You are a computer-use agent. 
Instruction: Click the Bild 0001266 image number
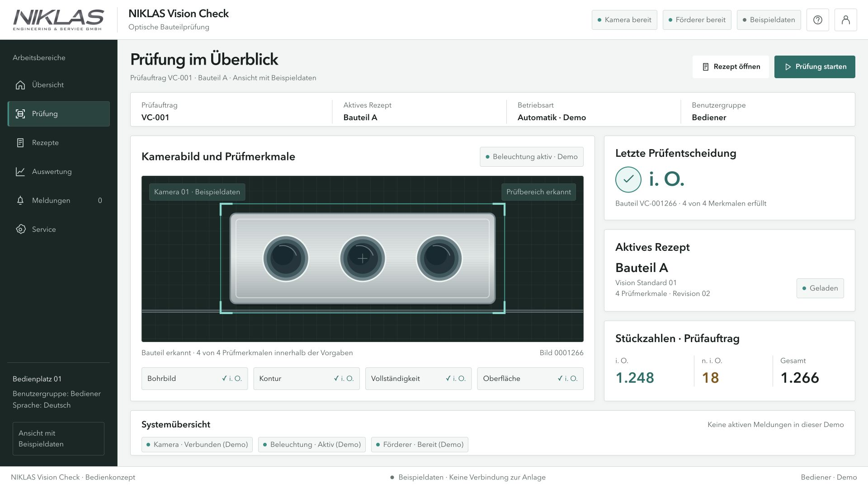click(561, 353)
